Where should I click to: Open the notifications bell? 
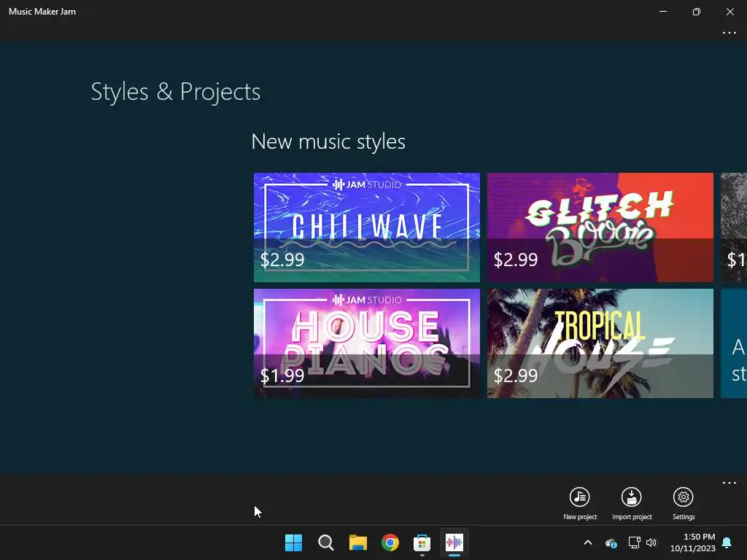coord(727,542)
